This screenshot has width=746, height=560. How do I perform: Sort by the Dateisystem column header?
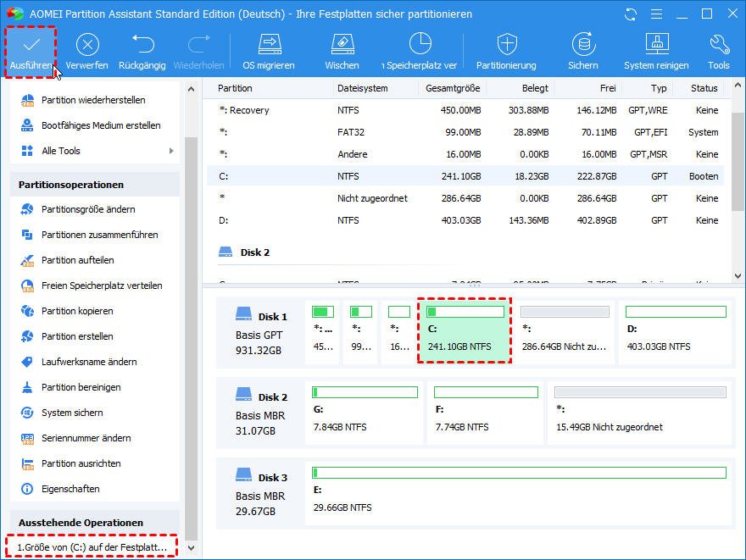click(x=362, y=88)
